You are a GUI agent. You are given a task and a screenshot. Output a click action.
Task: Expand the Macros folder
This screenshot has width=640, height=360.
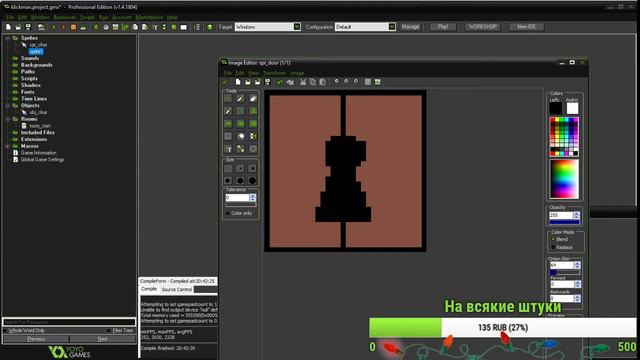tap(7, 146)
